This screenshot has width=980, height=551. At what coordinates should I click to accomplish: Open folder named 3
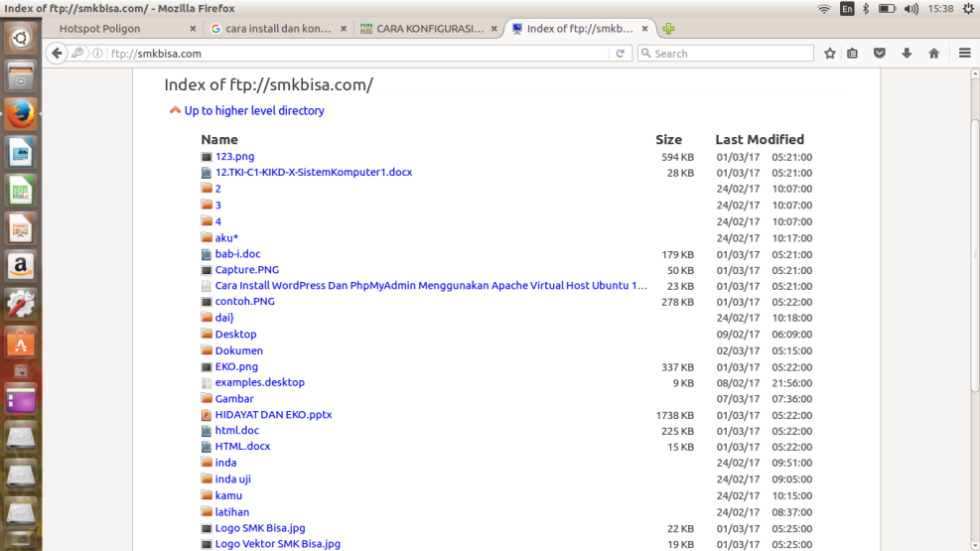218,205
